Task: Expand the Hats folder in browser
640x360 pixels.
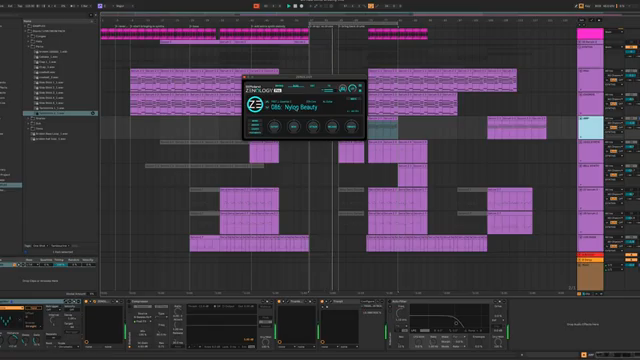Action: [29, 41]
